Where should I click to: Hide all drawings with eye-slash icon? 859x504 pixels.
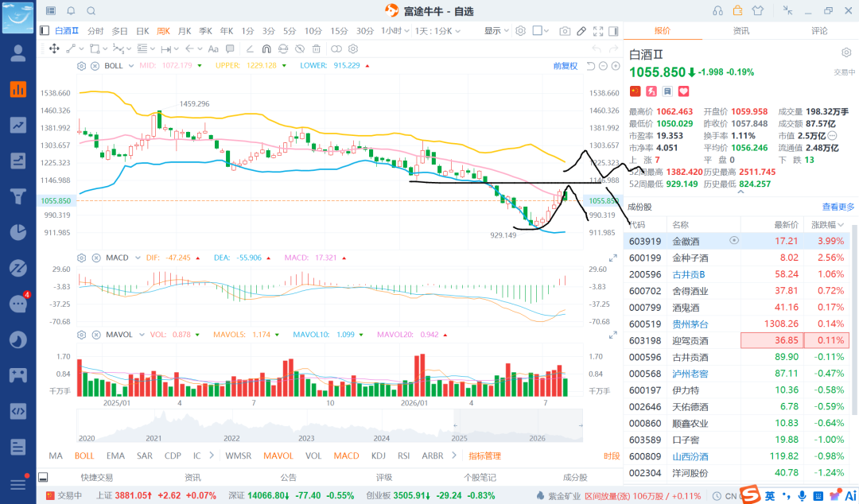click(x=300, y=48)
